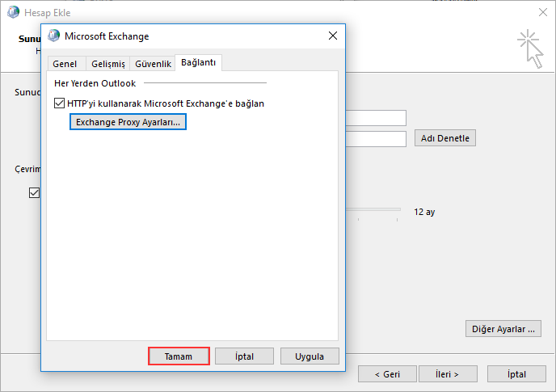
Task: Open Diğer Ayarlar settings
Action: coord(503,329)
